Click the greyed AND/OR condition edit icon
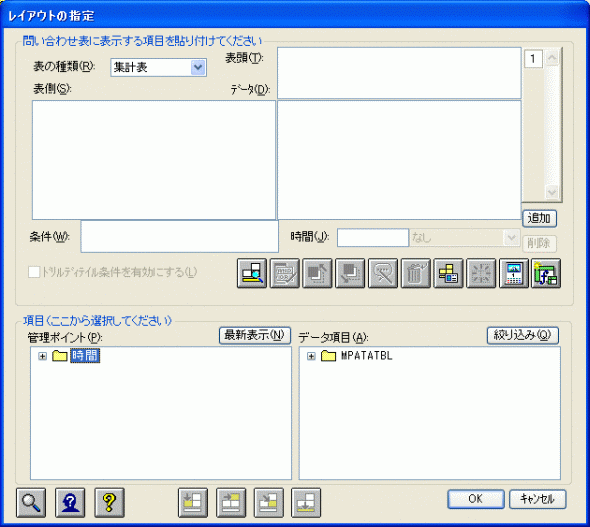The image size is (590, 527). (x=285, y=273)
